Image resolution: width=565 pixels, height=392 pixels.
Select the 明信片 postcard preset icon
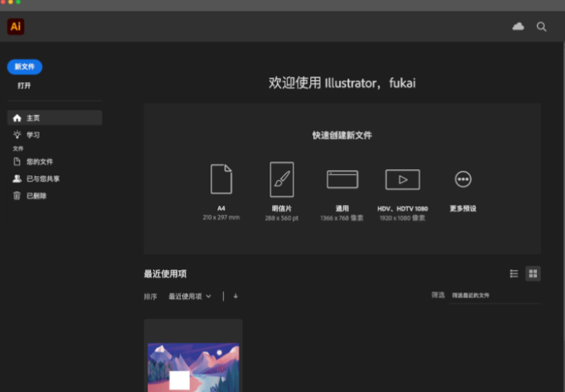281,179
